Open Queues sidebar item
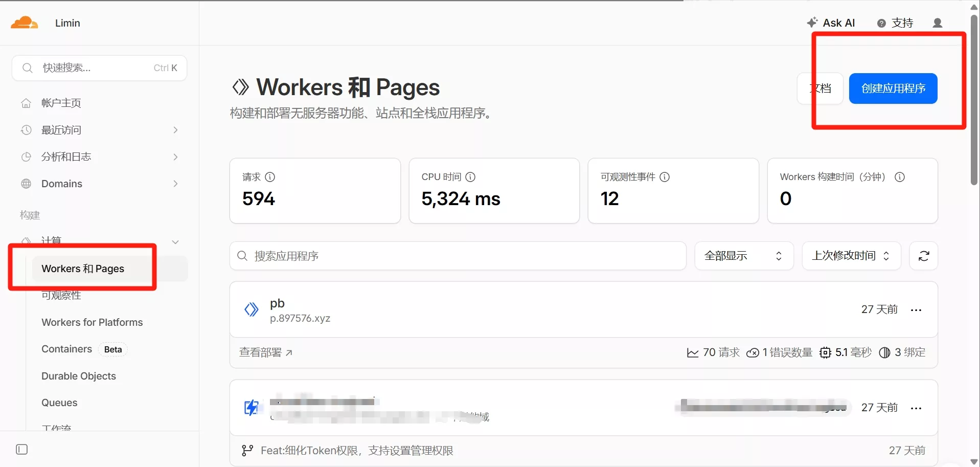Image resolution: width=980 pixels, height=467 pixels. tap(59, 403)
